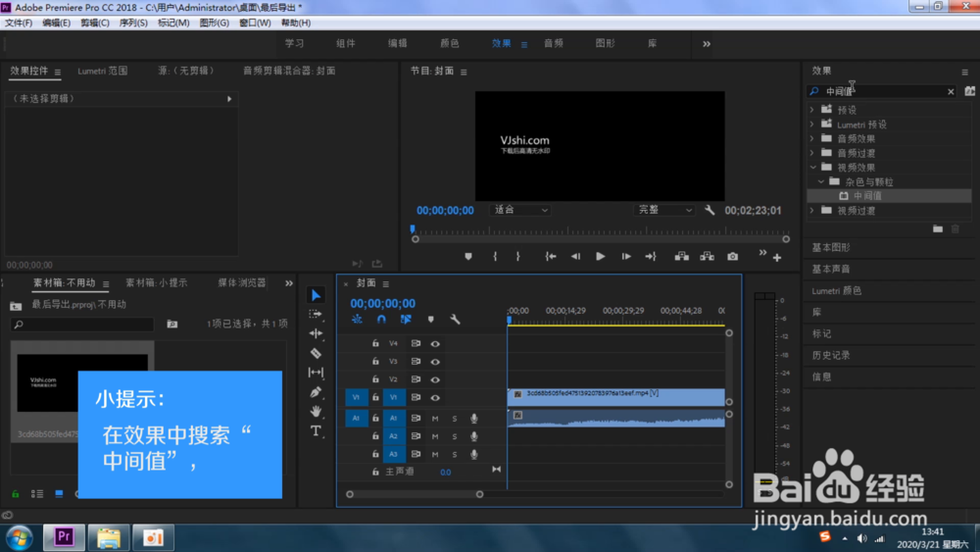Image resolution: width=980 pixels, height=552 pixels.
Task: Toggle V2 track output eye
Action: click(x=435, y=379)
